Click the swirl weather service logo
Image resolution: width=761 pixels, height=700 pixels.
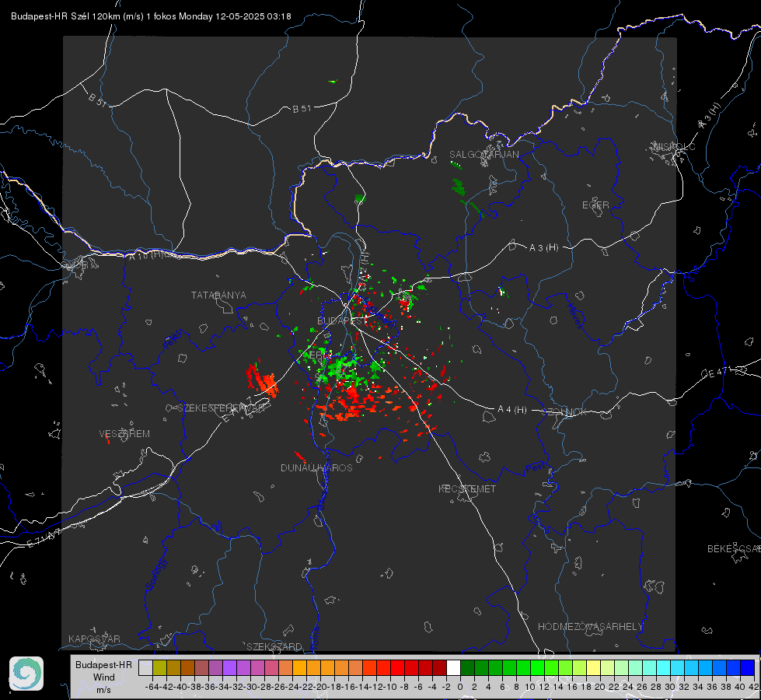point(26,674)
